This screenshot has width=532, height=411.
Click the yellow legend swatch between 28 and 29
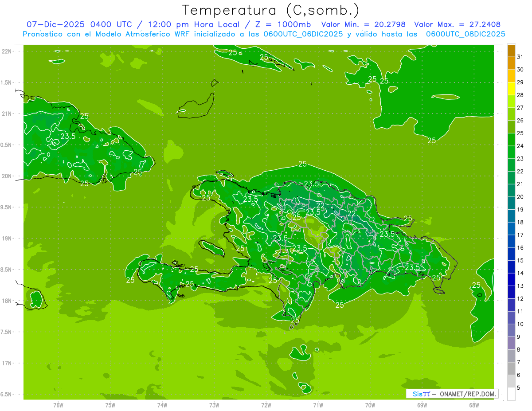click(511, 89)
